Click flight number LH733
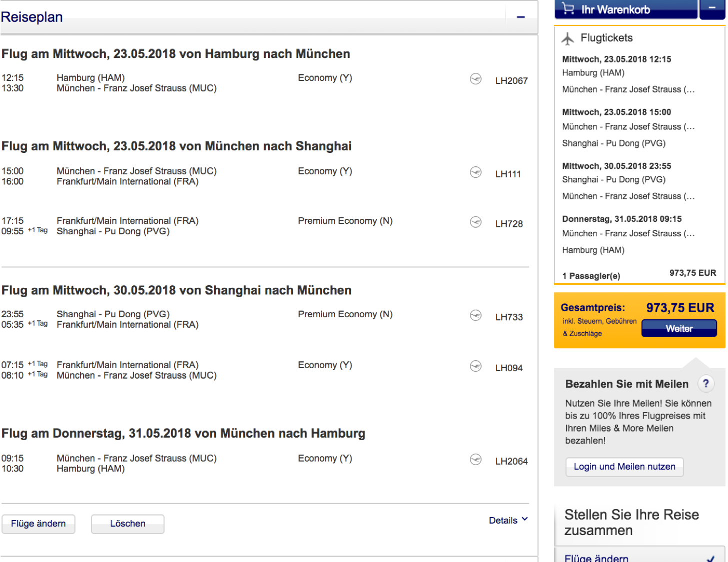The height and width of the screenshot is (562, 728). tap(509, 317)
